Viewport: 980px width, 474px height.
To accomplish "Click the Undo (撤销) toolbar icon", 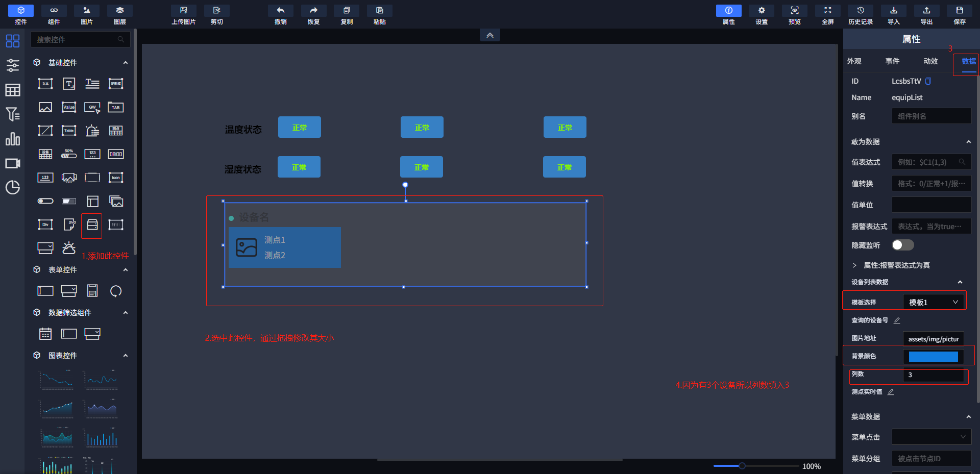I will (280, 11).
